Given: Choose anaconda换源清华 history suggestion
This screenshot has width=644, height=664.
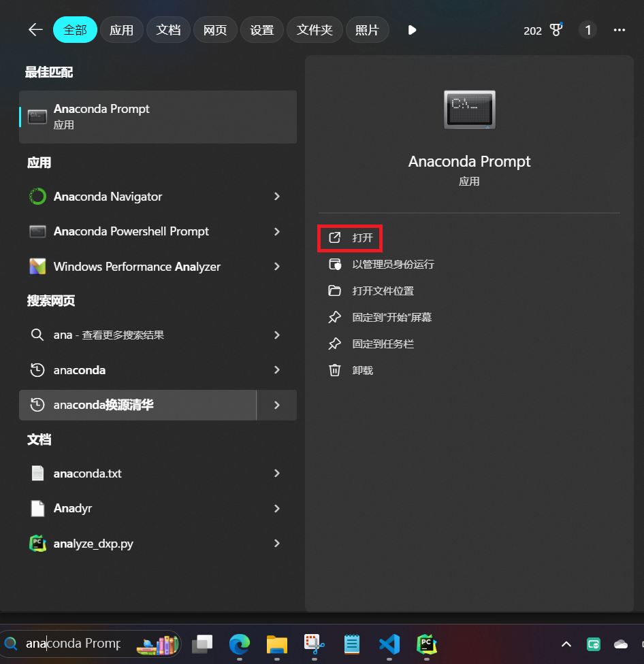Looking at the screenshot, I should coord(138,405).
